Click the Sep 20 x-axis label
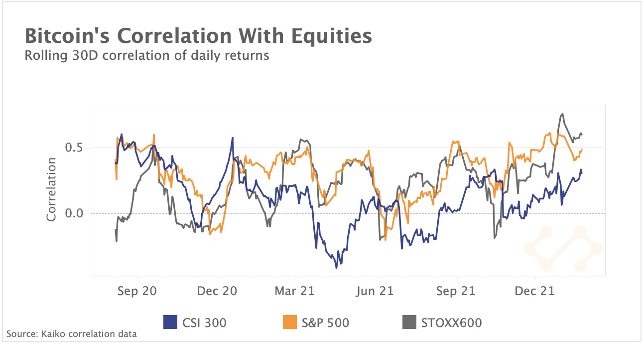644x345 pixels. click(137, 291)
